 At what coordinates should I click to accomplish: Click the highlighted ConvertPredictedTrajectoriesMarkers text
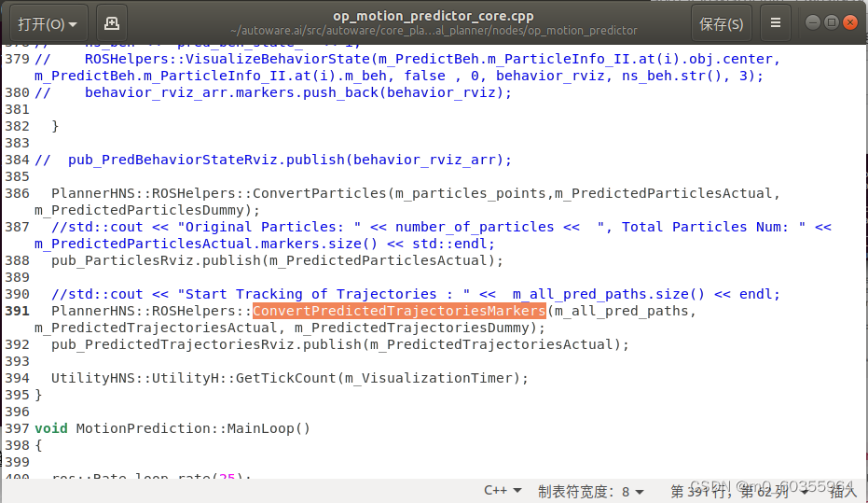tap(400, 311)
